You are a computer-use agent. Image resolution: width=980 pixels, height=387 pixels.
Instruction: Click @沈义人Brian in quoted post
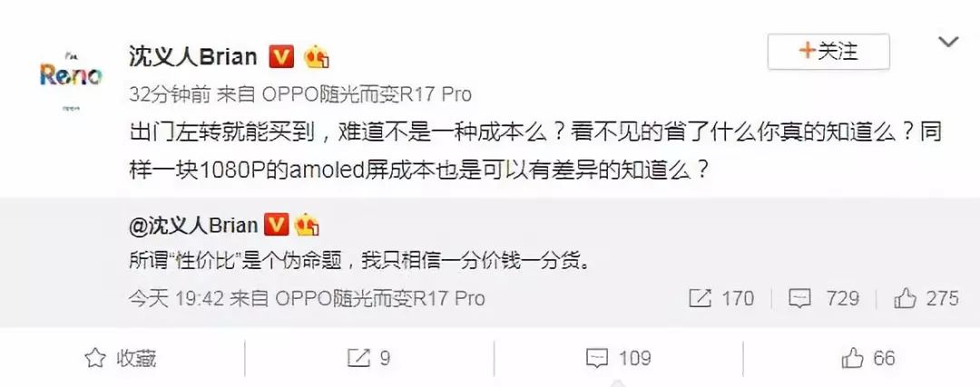(x=193, y=225)
